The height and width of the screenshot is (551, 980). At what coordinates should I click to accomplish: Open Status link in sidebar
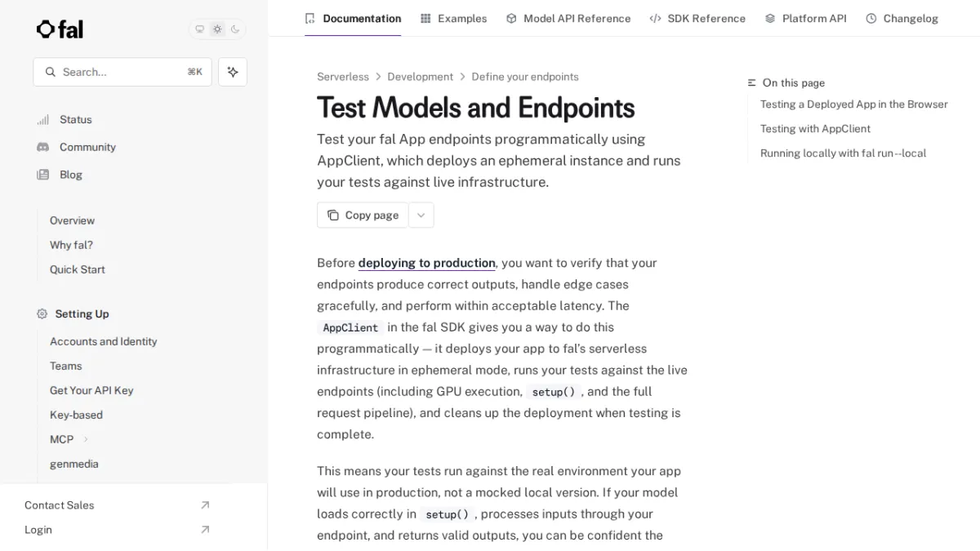pos(76,119)
